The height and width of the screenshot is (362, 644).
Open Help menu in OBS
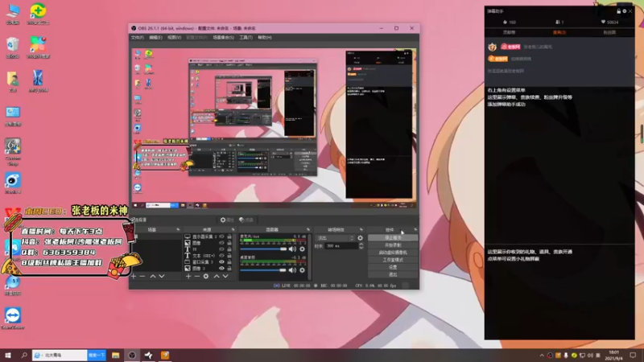(265, 38)
